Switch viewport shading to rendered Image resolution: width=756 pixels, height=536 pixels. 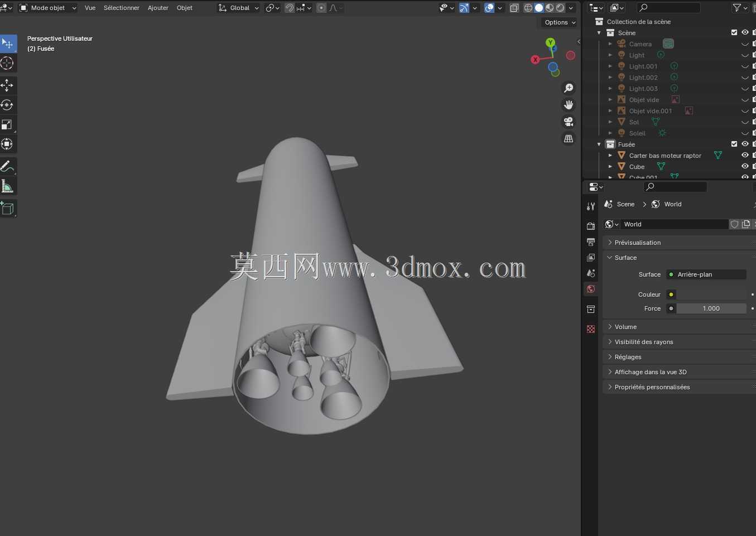point(560,8)
